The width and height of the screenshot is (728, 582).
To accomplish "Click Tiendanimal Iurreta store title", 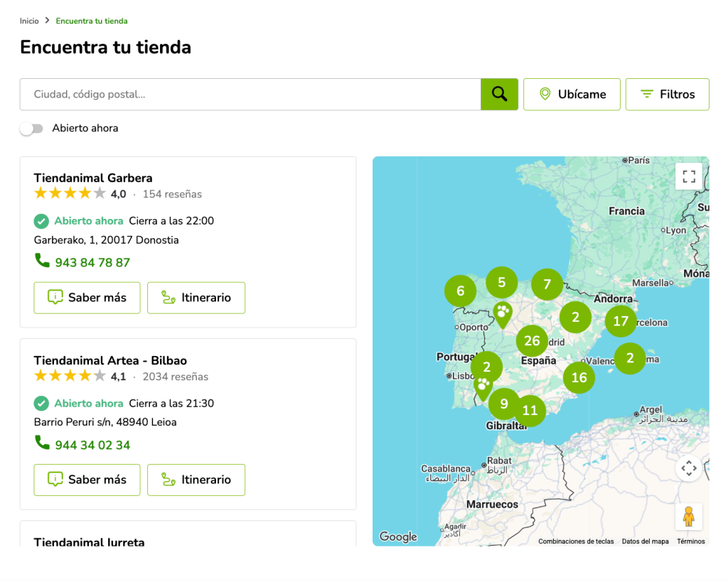I will click(89, 541).
